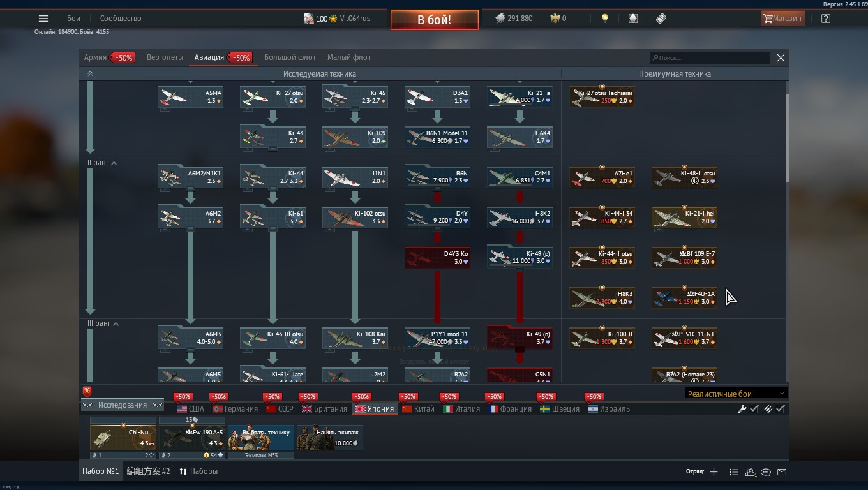
Task: Add a squad member with plus icon
Action: point(714,471)
